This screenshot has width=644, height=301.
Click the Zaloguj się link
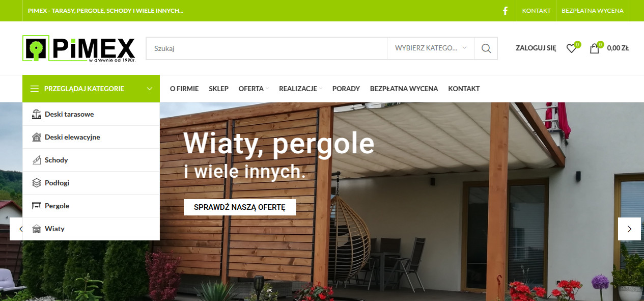[536, 48]
